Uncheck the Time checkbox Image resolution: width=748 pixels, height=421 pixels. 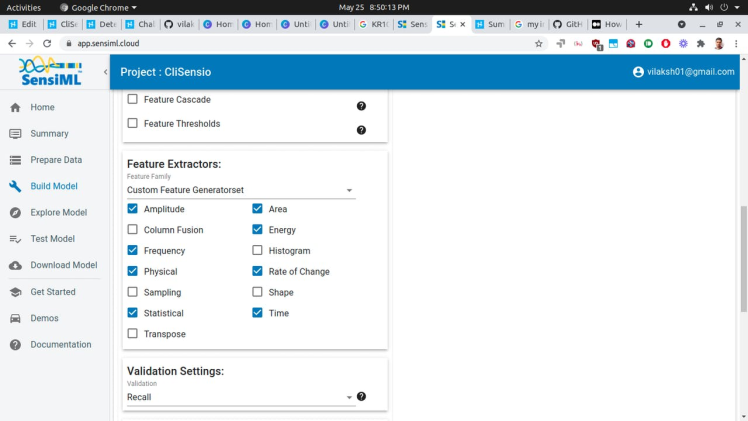pyautogui.click(x=257, y=313)
